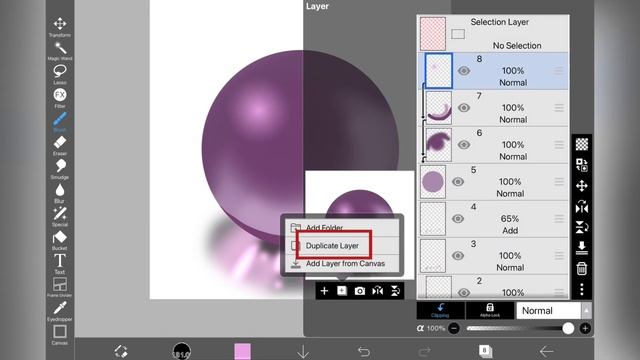Screen dimensions: 640x360
Task: Open the three-dot more options menu
Action: point(582,289)
